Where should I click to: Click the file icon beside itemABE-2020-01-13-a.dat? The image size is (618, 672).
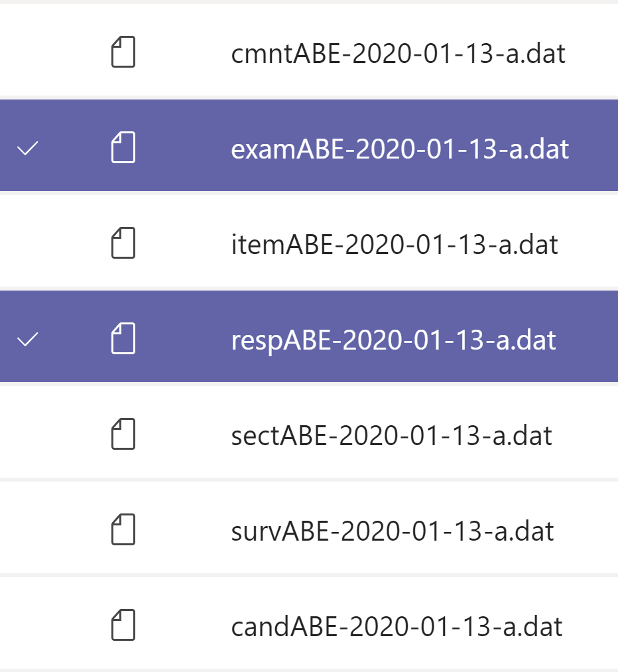pyautogui.click(x=123, y=243)
